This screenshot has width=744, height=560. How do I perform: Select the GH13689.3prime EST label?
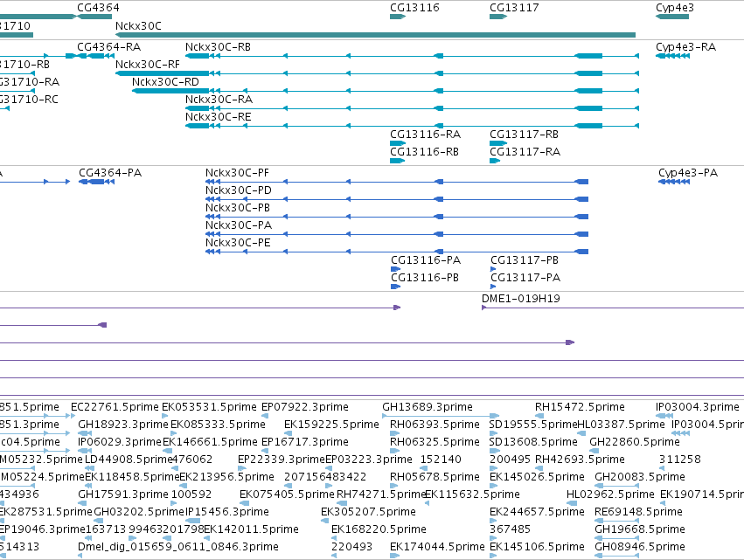pos(428,407)
